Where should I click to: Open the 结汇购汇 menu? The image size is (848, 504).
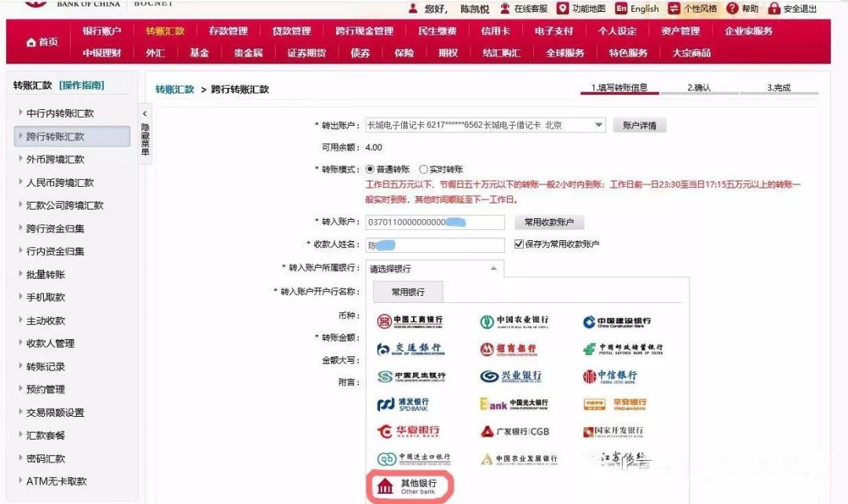[501, 53]
